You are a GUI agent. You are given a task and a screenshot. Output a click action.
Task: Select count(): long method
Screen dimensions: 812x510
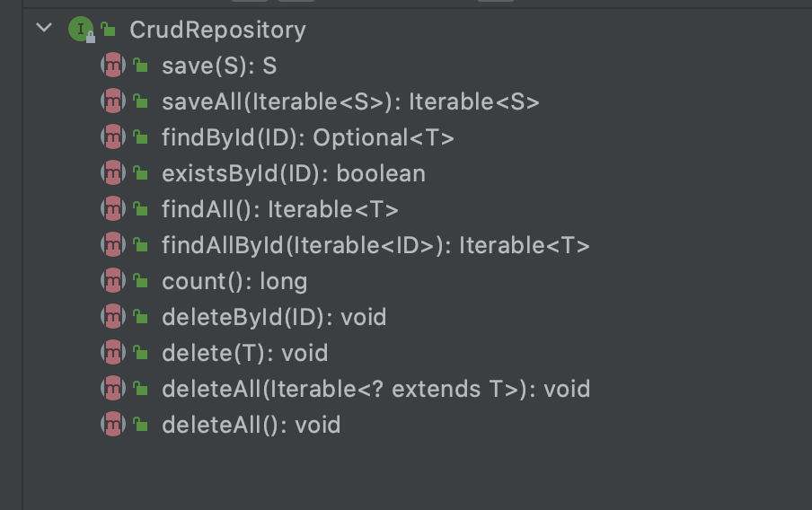(x=234, y=282)
